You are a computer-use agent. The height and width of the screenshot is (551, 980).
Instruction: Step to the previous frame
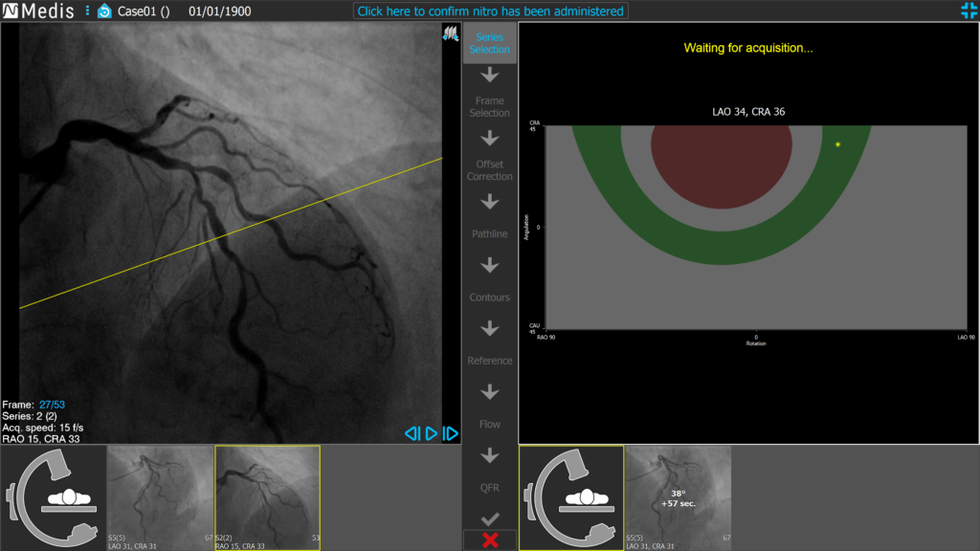(412, 433)
